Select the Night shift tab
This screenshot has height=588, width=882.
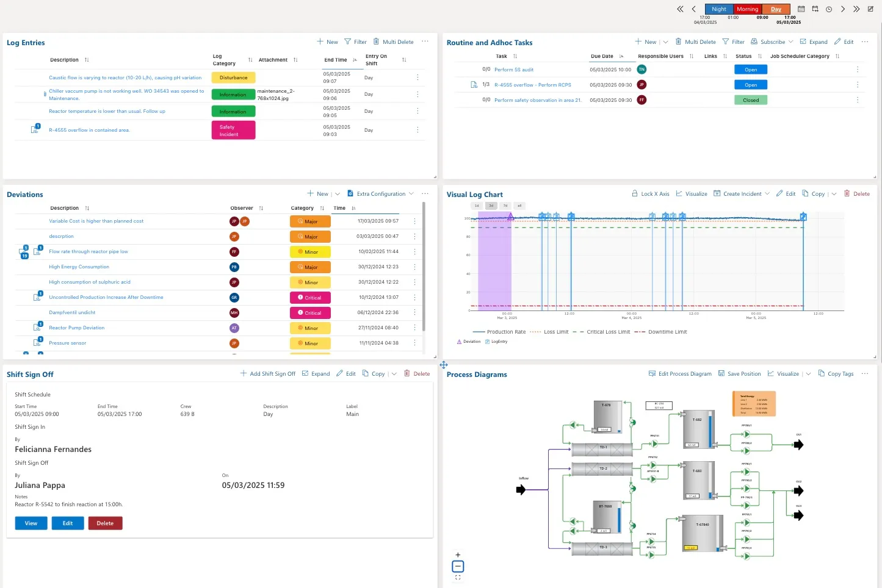[x=719, y=9]
